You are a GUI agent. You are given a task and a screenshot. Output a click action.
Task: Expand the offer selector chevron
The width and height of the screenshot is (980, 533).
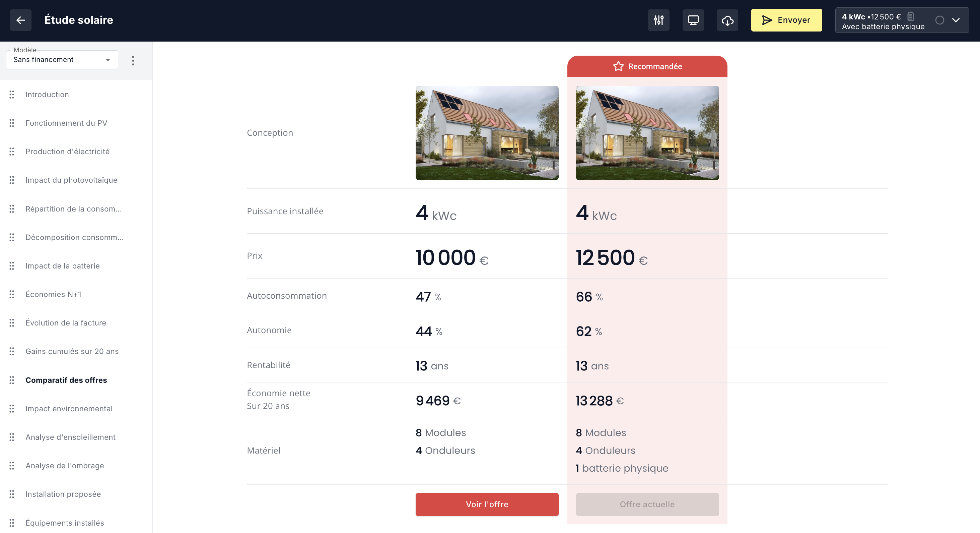[956, 20]
